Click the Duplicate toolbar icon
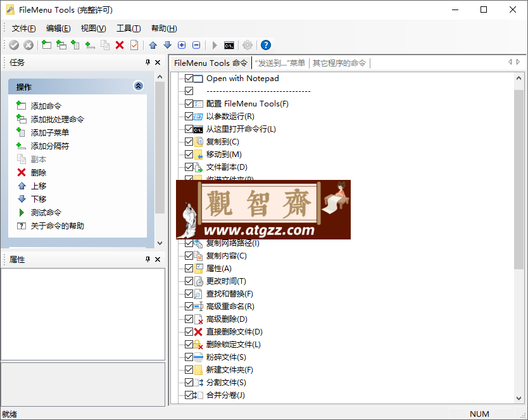The height and width of the screenshot is (420, 528). coord(105,45)
